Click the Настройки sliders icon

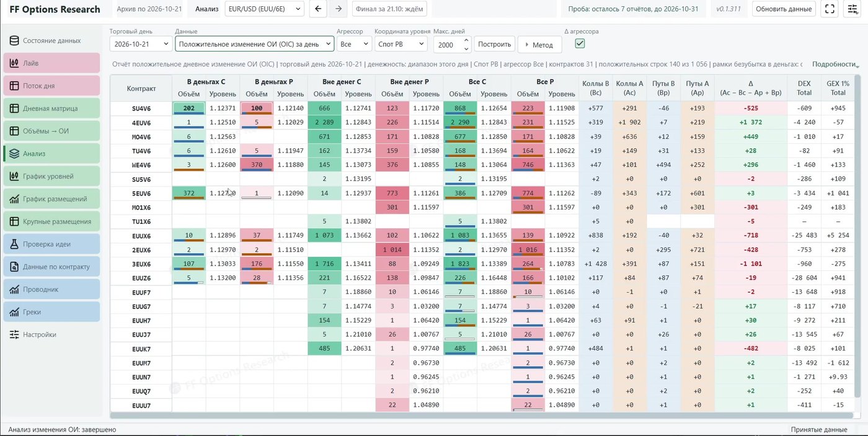pos(14,334)
